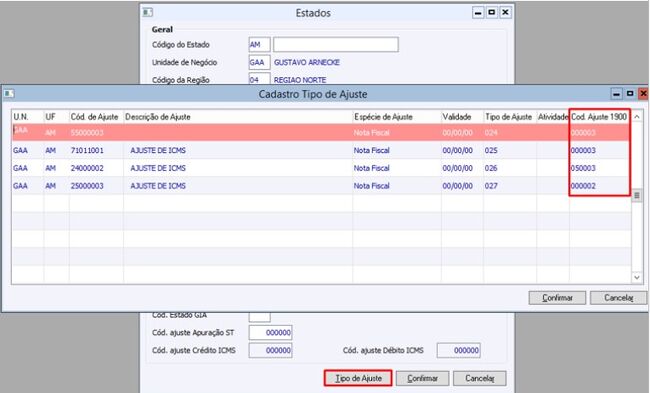The height and width of the screenshot is (393, 650).
Task: Click the grid scroll down arrow
Action: coord(637,277)
